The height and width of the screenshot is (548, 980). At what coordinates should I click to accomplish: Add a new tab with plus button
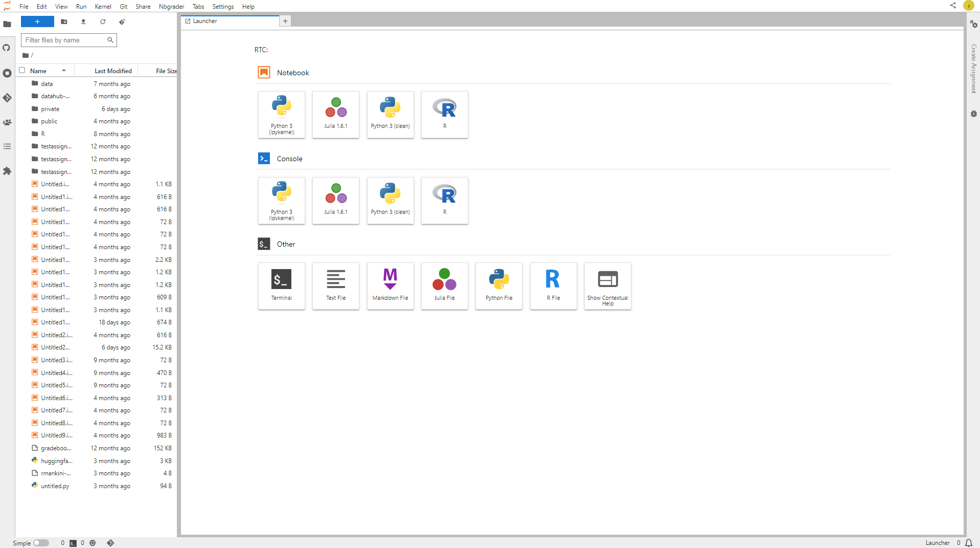pyautogui.click(x=285, y=21)
